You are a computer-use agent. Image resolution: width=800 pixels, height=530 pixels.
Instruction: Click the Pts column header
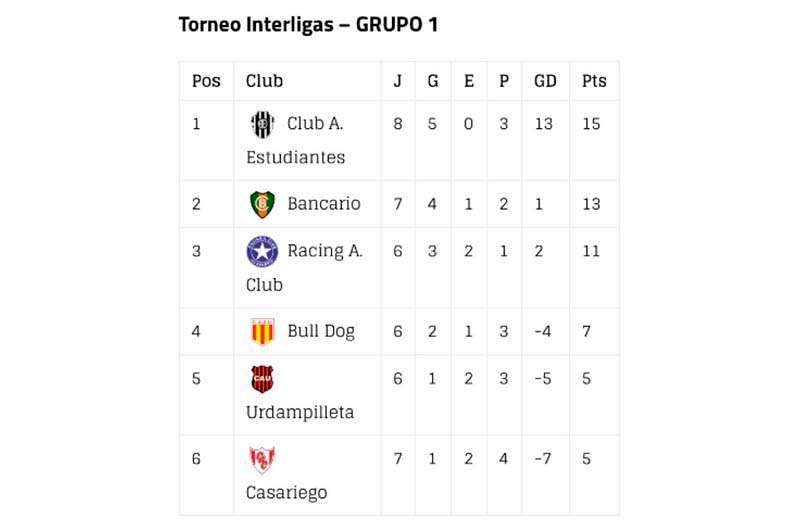pos(594,81)
